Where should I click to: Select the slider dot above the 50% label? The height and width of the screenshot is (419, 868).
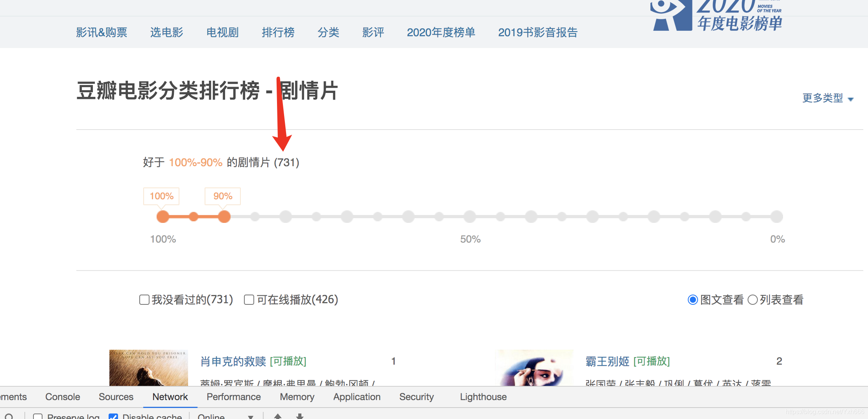pyautogui.click(x=470, y=217)
